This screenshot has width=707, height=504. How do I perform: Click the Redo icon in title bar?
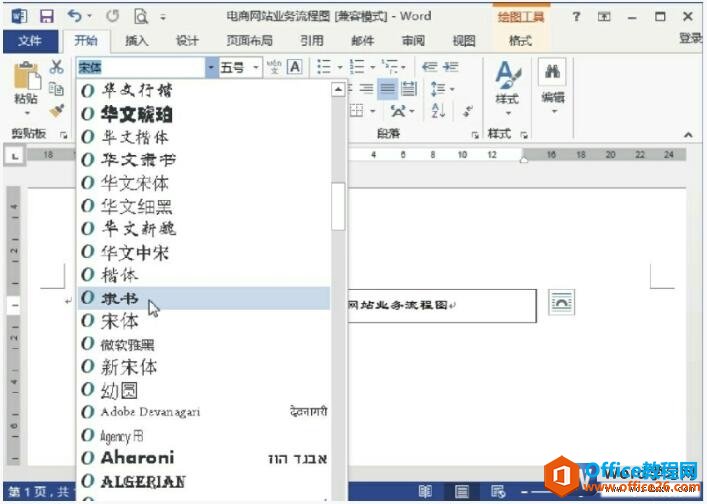click(112, 16)
